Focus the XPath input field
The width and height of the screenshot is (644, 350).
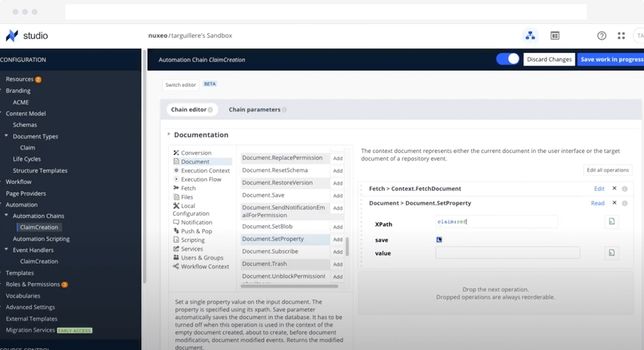coord(496,222)
